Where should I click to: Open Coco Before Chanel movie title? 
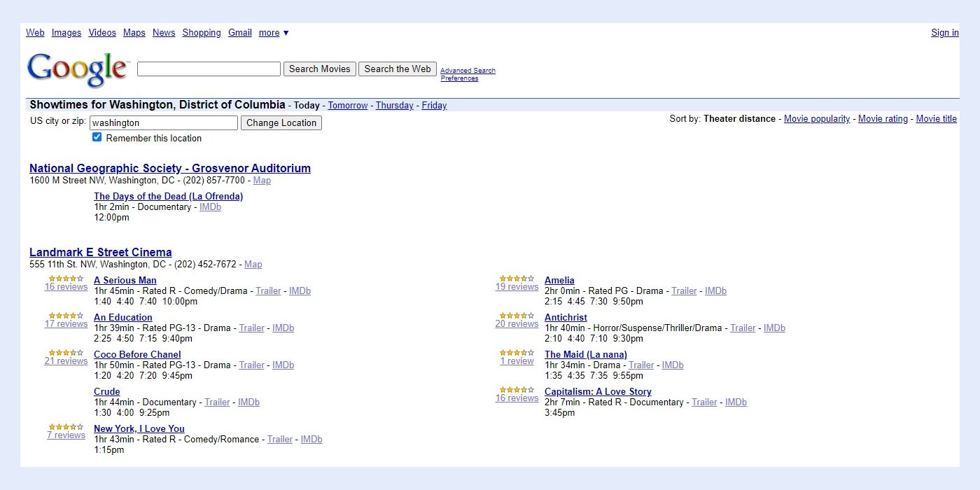click(x=137, y=355)
